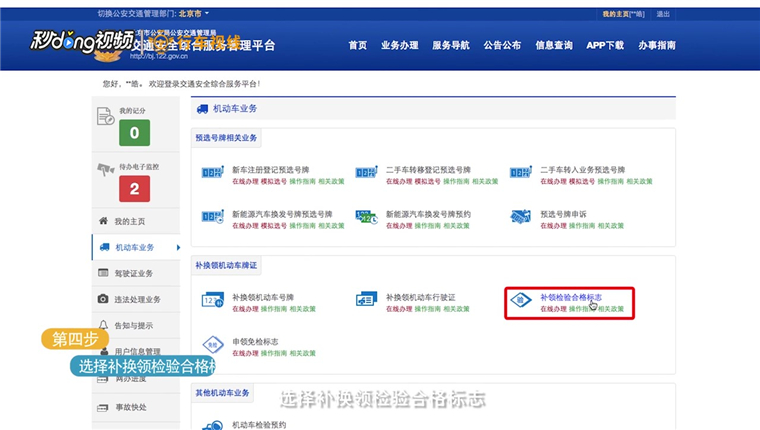The image size is (760, 430).
Task: Click the diamond icon for 申领免检标志
Action: tap(213, 345)
